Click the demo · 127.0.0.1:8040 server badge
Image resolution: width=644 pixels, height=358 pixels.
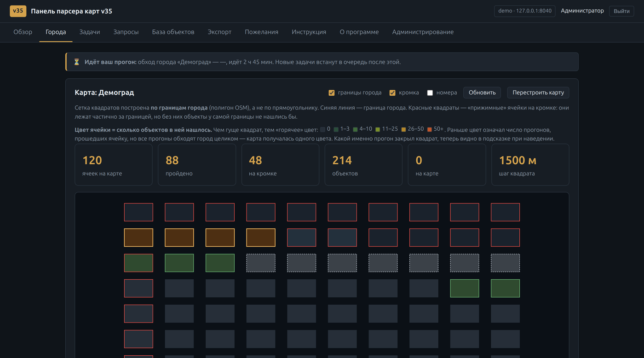coord(525,11)
